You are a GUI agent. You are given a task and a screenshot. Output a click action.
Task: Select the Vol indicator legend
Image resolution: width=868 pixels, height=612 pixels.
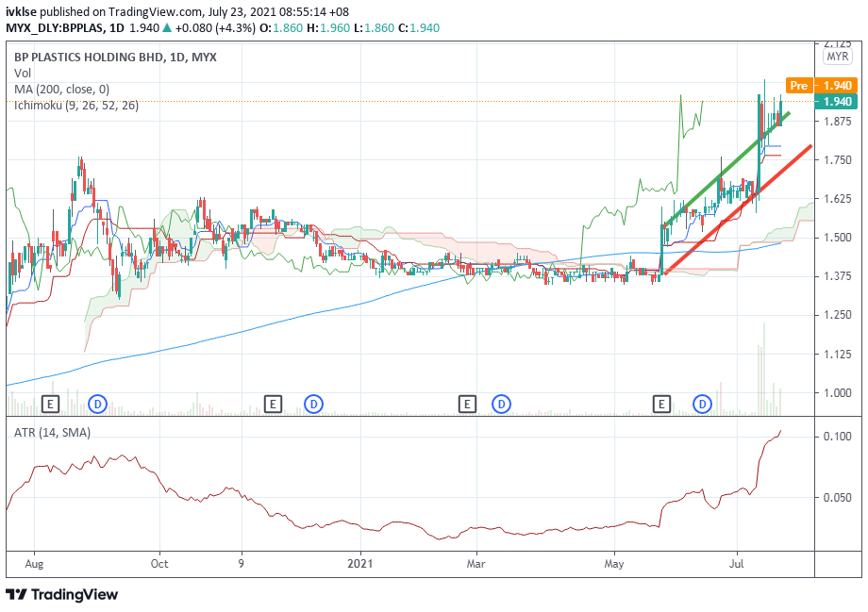coord(23,73)
